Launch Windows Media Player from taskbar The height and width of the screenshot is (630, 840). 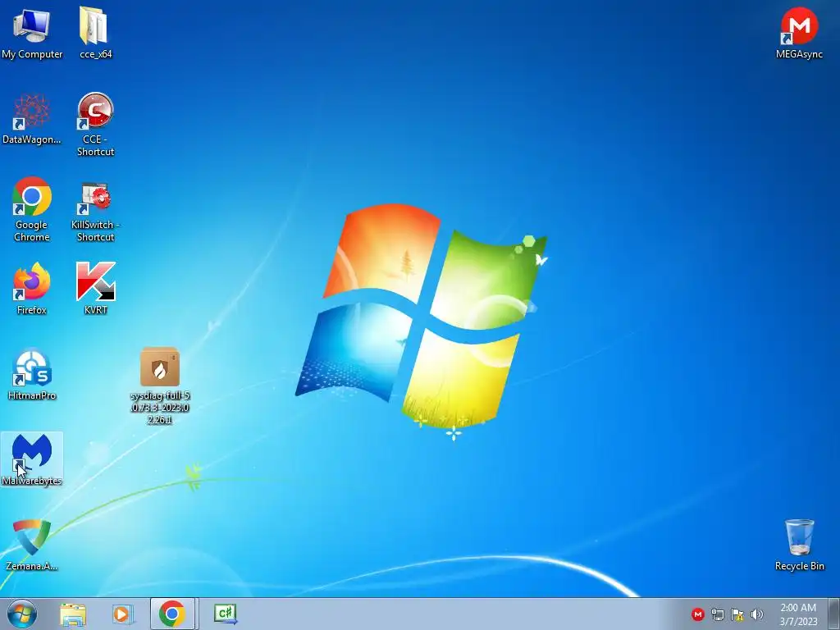[122, 614]
